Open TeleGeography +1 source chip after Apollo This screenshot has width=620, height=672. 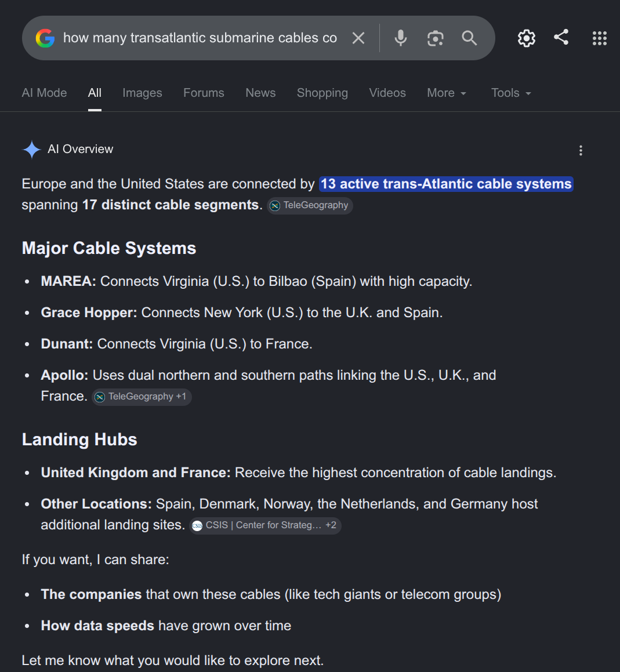142,397
